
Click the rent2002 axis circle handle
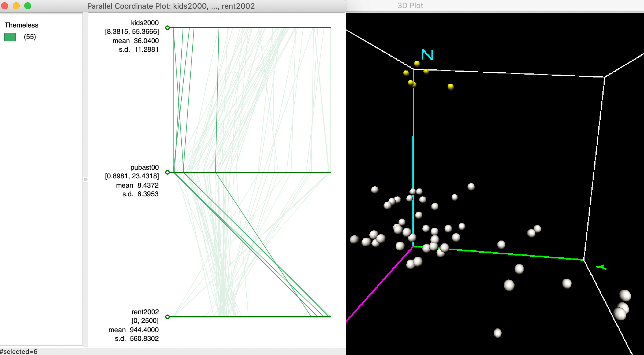click(x=167, y=317)
